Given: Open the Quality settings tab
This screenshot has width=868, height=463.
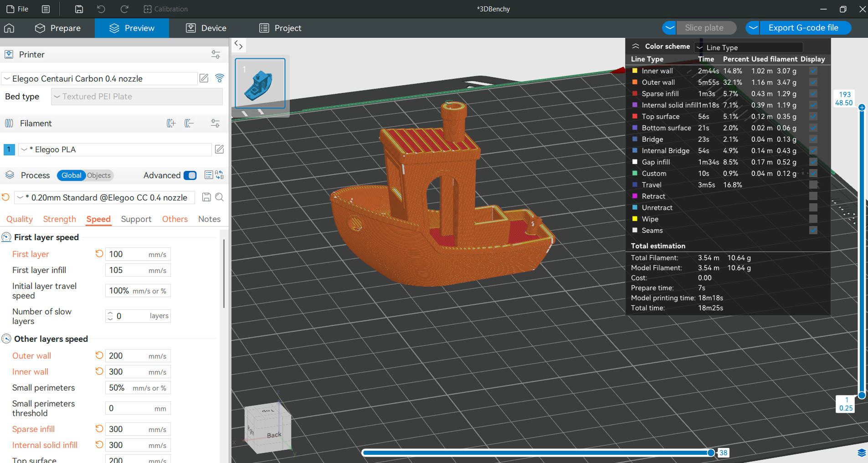Looking at the screenshot, I should pyautogui.click(x=20, y=219).
